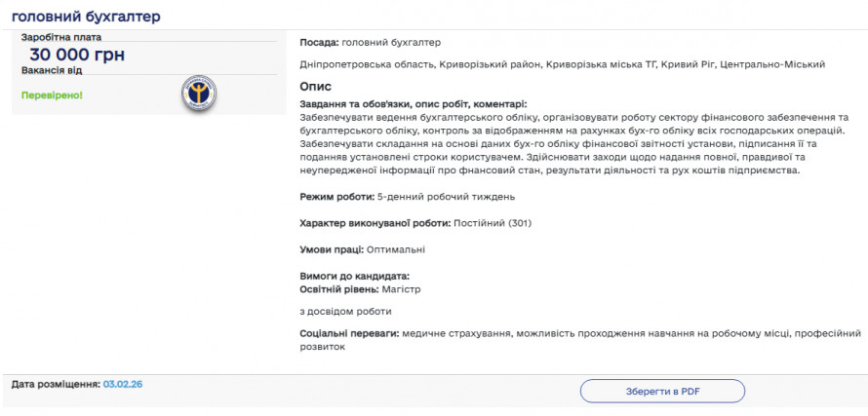Viewport: 868px width, 416px height.
Task: Click the "Вакансія від" label
Action: (x=52, y=70)
